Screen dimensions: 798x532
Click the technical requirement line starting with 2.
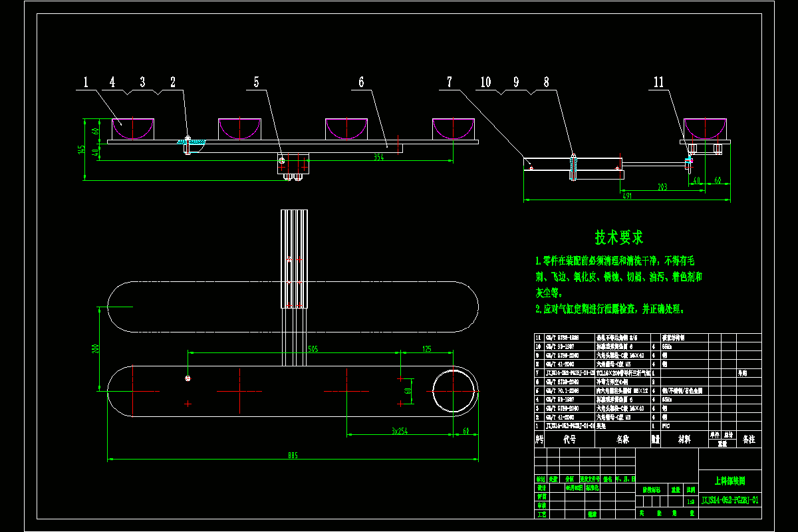pyautogui.click(x=610, y=309)
